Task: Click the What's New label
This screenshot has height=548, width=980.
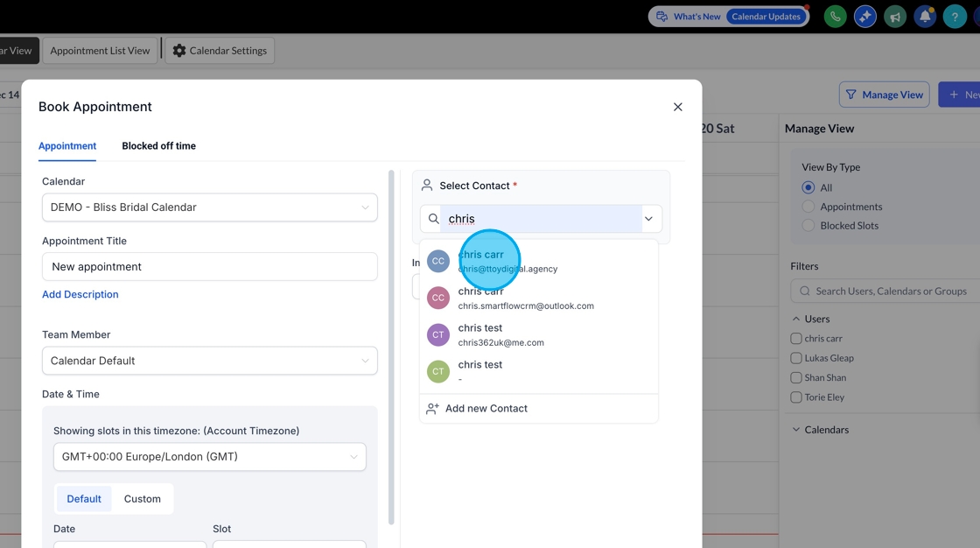Action: [696, 17]
